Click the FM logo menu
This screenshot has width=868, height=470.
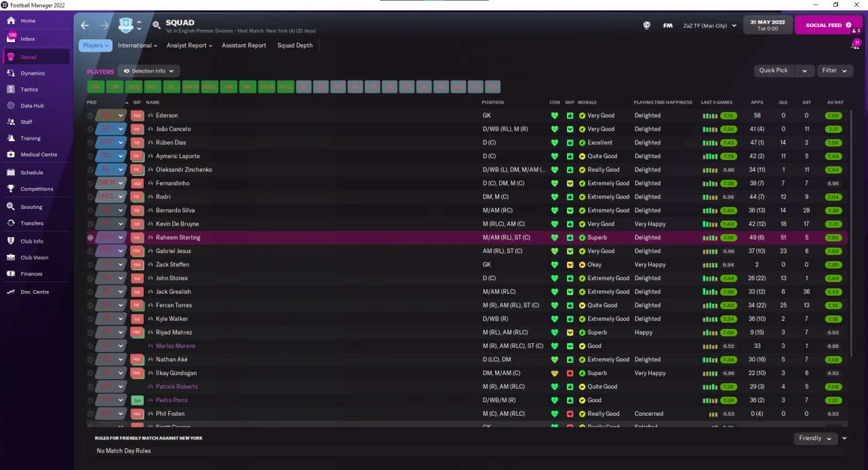click(668, 26)
